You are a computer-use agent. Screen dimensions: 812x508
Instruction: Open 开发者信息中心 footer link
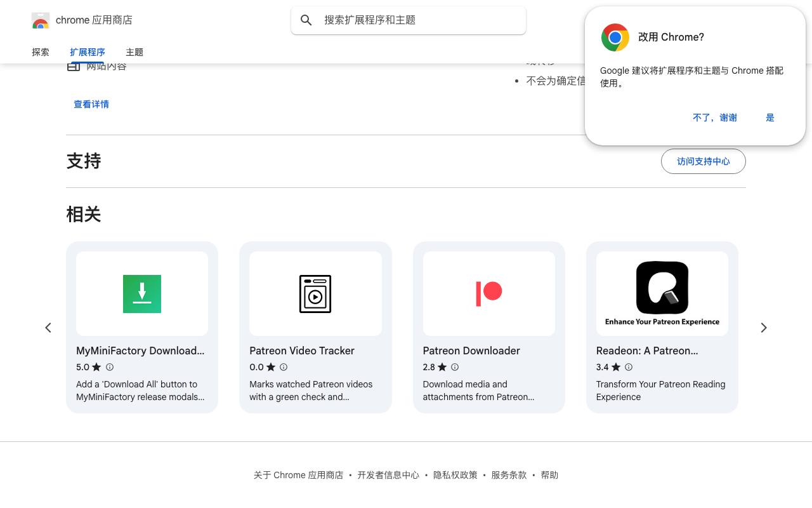(388, 475)
